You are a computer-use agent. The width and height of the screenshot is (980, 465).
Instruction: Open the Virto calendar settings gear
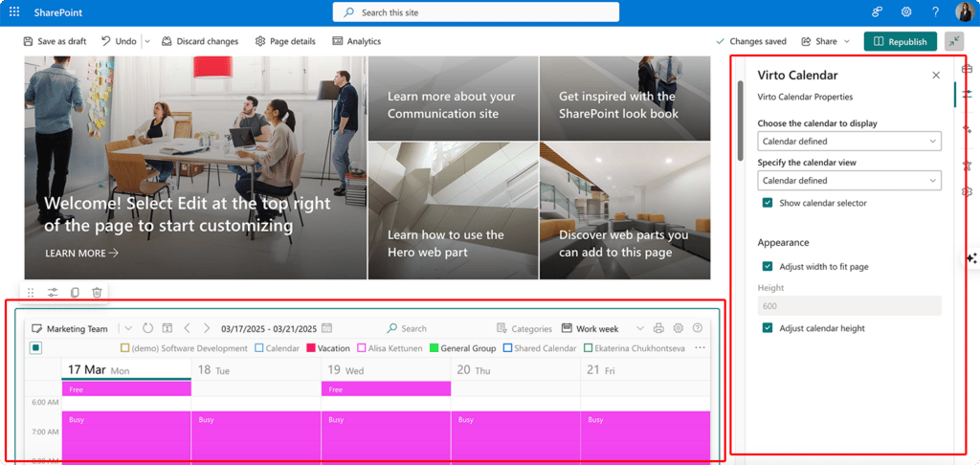[x=679, y=328]
